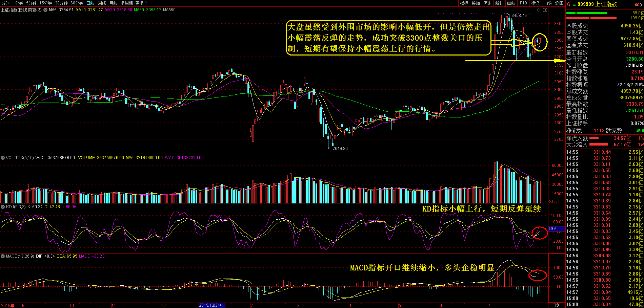Screen dimensions: 644x308
Task: Click the 最高指数 3333.79 row
Action: pyautogui.click(x=605, y=104)
